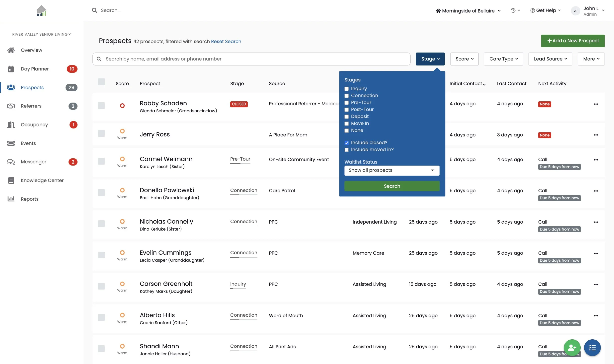Click the Reset Search link
This screenshot has height=364, width=614.
[226, 41]
